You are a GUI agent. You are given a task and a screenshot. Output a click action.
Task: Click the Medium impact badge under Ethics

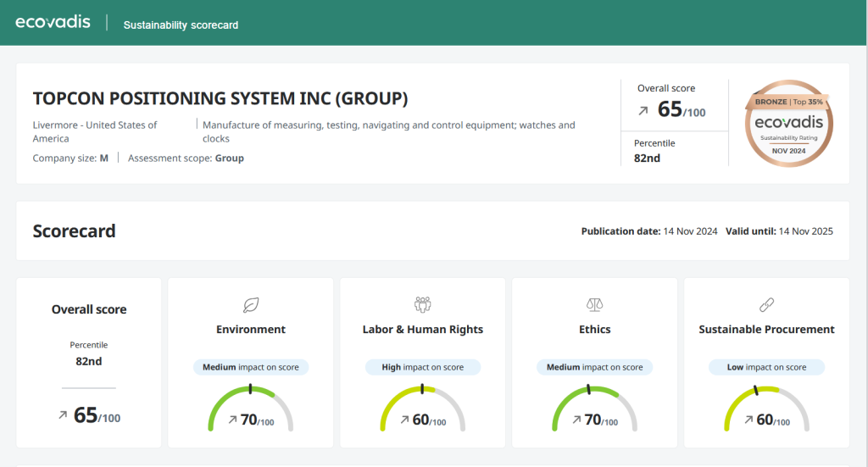tap(594, 367)
